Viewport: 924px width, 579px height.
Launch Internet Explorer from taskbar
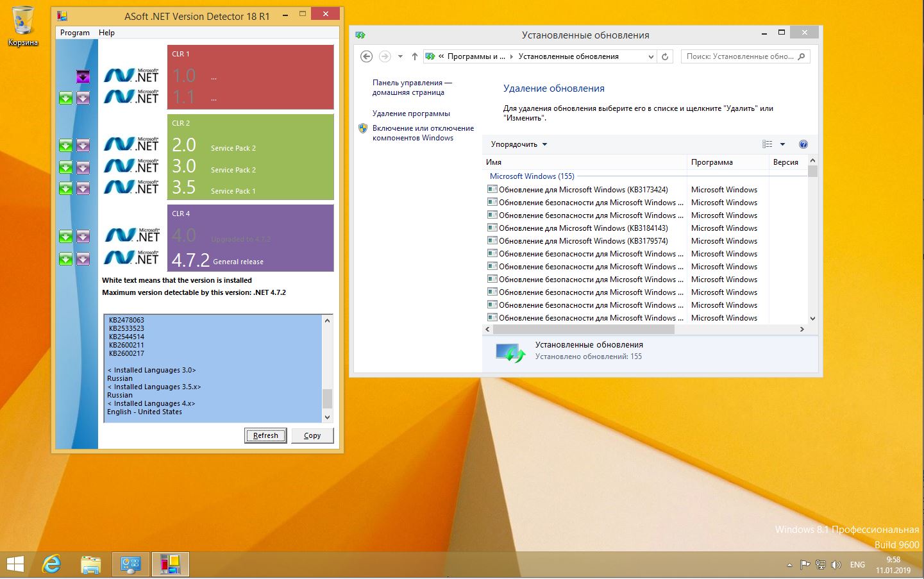pos(51,564)
